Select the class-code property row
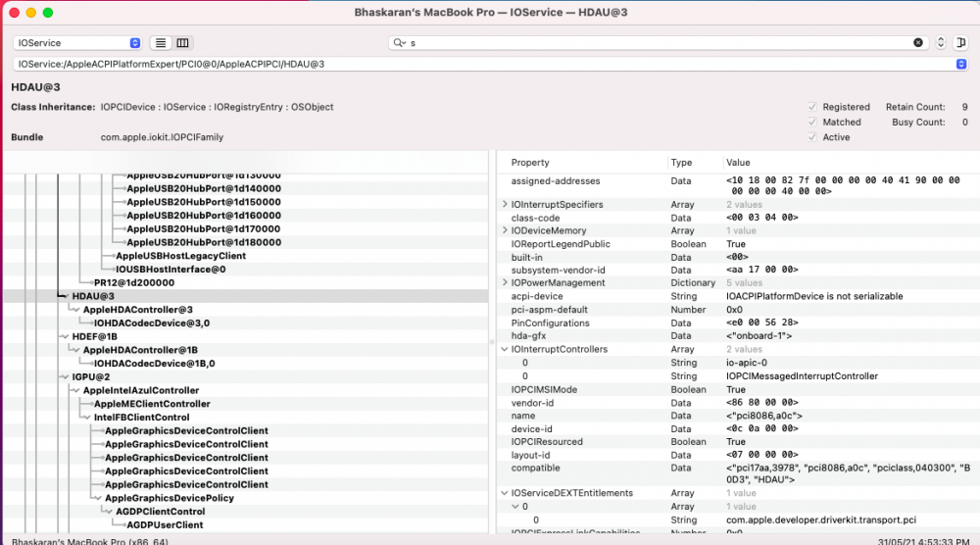 point(739,218)
